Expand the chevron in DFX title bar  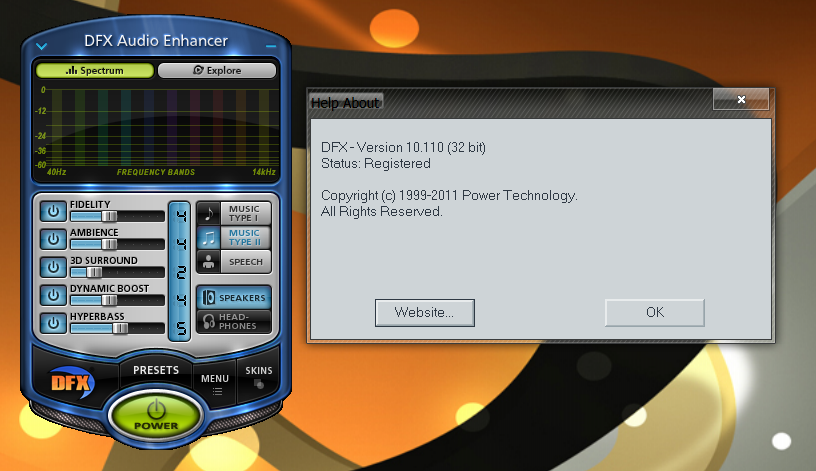coord(42,46)
